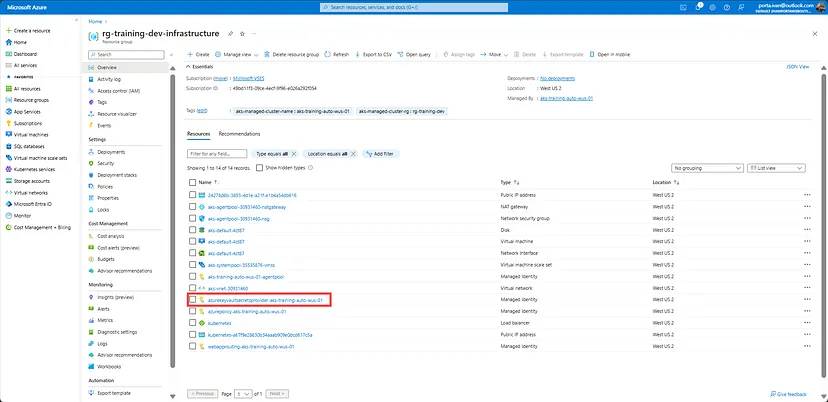The width and height of the screenshot is (828, 402).
Task: Click the Workbooks icon
Action: tap(92, 367)
